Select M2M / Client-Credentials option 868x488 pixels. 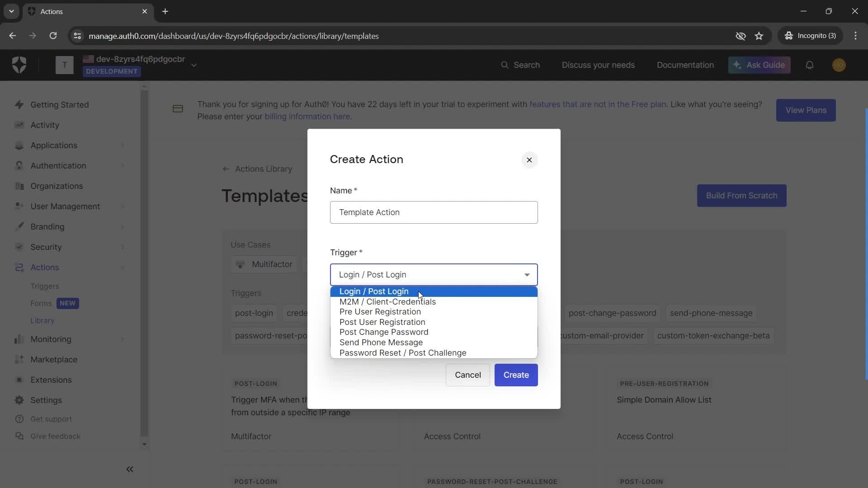[434, 302]
